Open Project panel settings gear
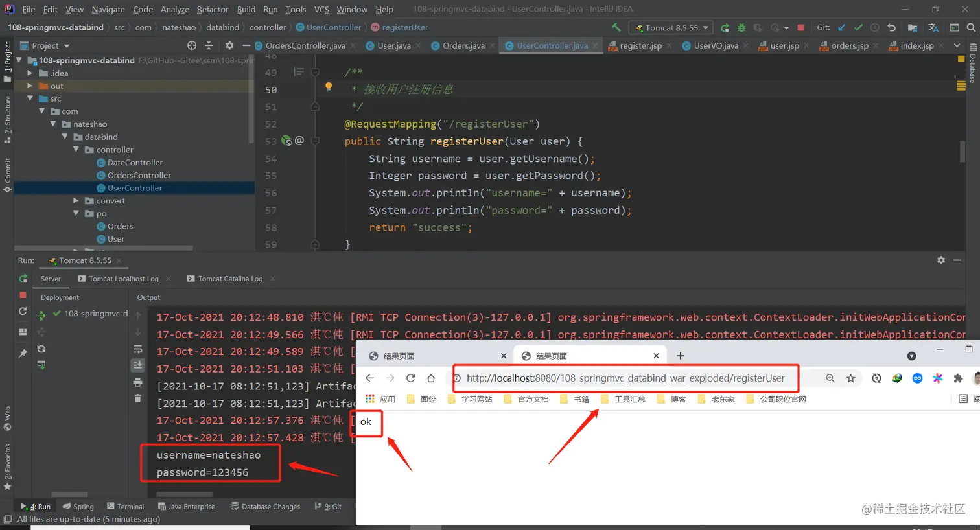 pos(229,45)
